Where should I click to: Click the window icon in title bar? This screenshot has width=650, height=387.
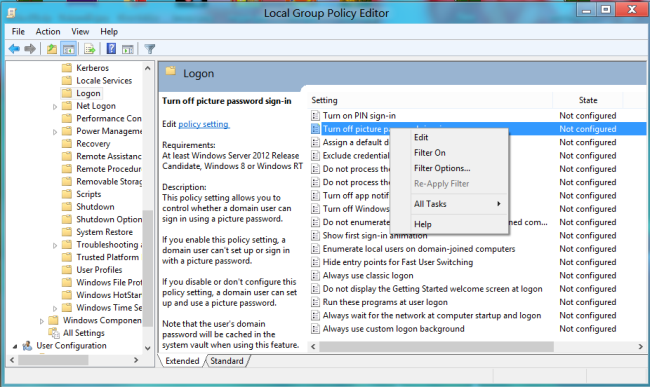tap(11, 13)
